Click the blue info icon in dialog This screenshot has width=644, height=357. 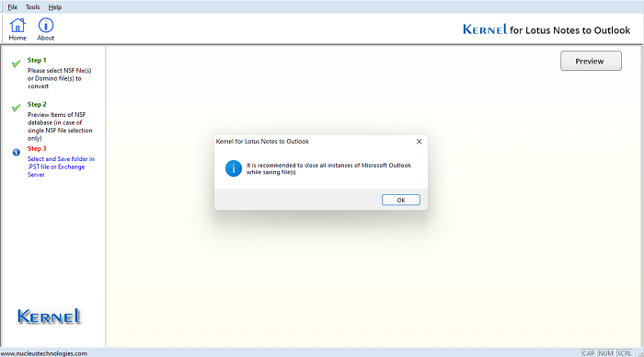click(234, 168)
